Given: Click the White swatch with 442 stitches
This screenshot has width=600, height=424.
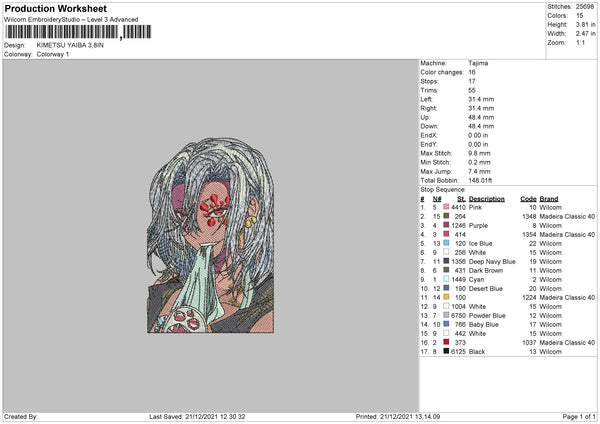Looking at the screenshot, I should (446, 333).
